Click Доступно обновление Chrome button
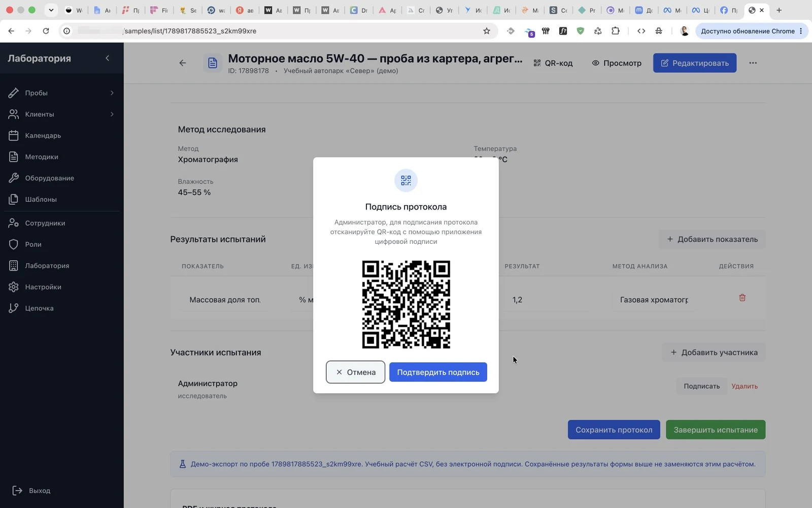This screenshot has height=508, width=812. [x=751, y=31]
